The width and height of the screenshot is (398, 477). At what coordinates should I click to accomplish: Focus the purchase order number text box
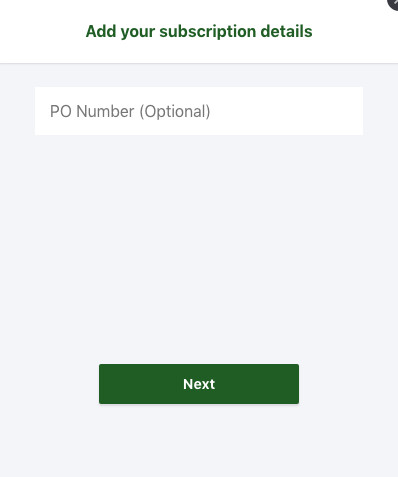[199, 111]
